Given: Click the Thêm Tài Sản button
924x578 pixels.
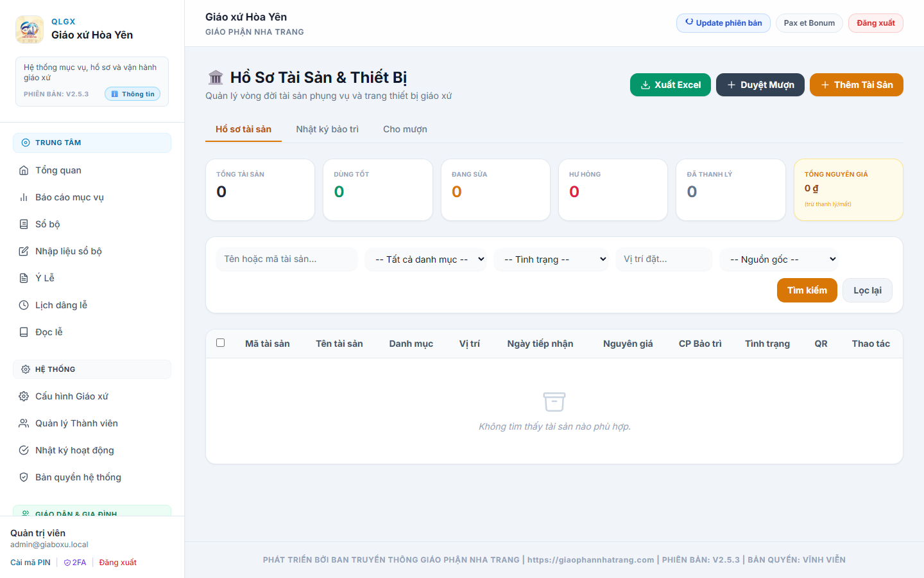Looking at the screenshot, I should pos(857,85).
